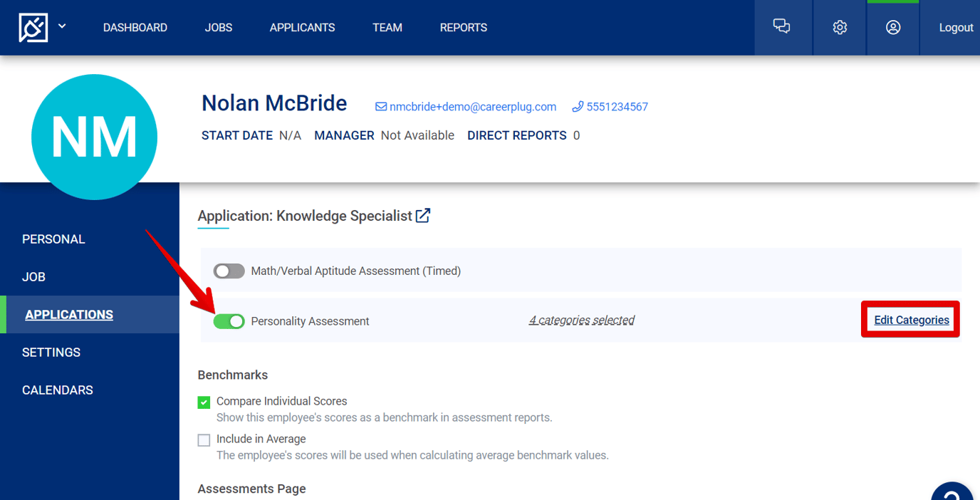Open Knowledge Specialist job via external link icon
The image size is (980, 500).
422,214
